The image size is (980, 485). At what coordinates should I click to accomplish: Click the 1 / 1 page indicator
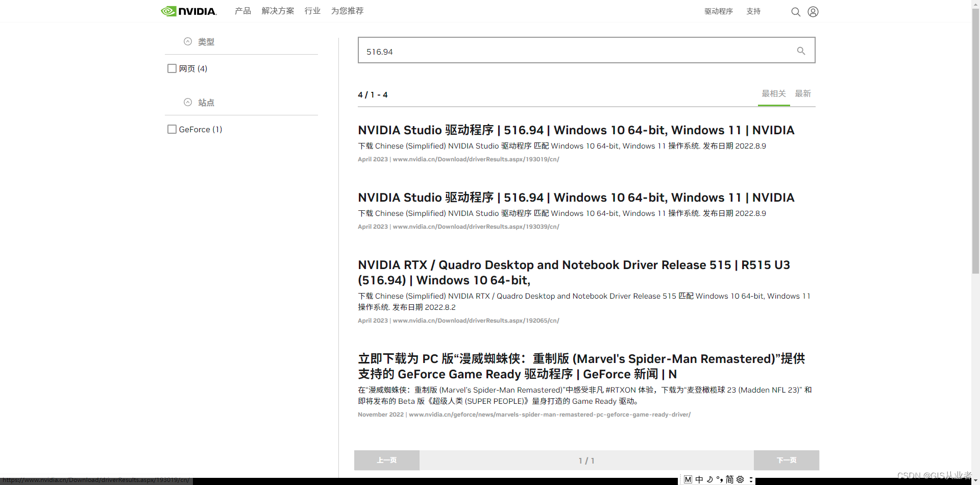tap(586, 460)
